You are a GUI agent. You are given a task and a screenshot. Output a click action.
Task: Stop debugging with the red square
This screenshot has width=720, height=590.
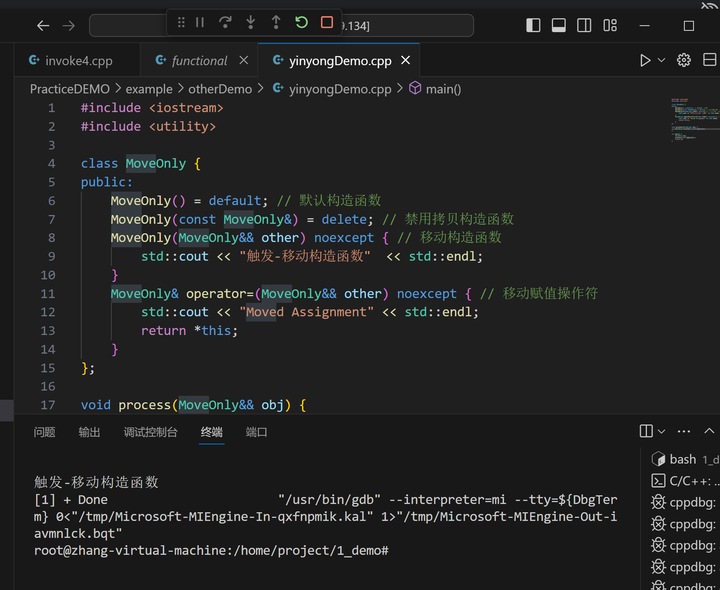[327, 22]
